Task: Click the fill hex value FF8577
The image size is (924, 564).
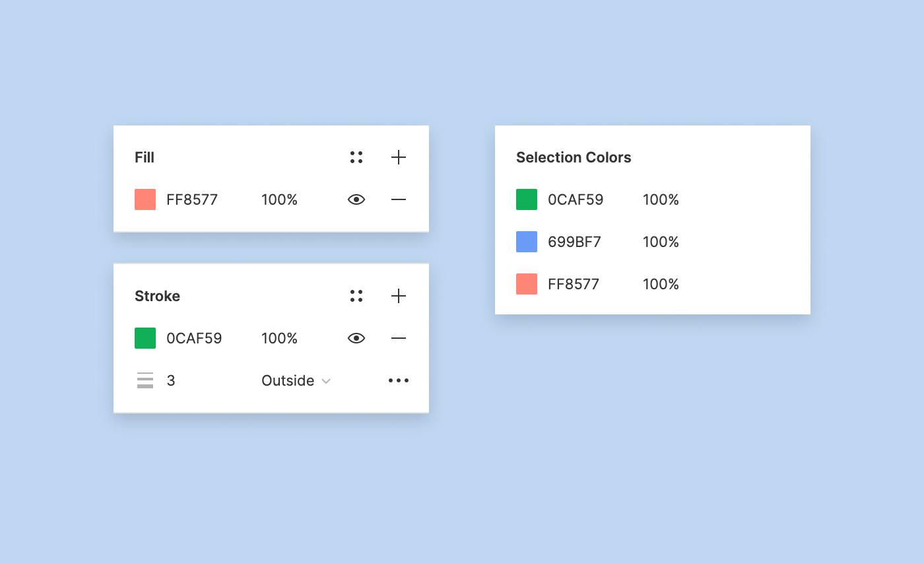Action: (x=192, y=199)
